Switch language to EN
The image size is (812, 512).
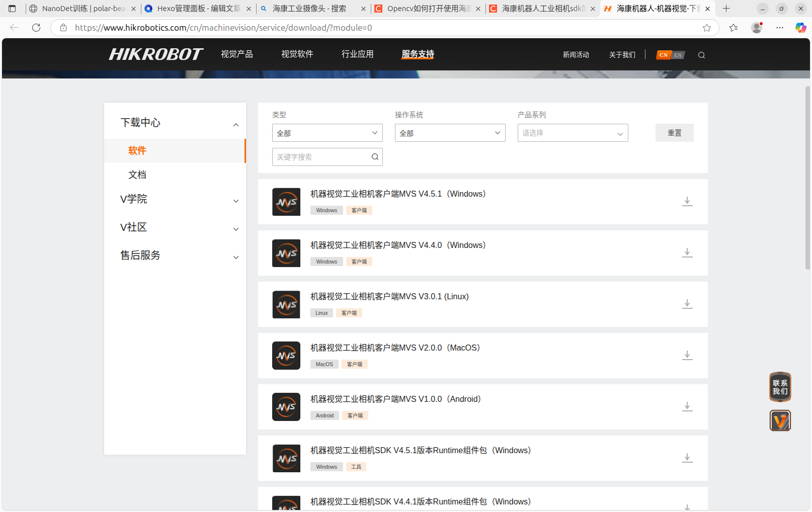pyautogui.click(x=678, y=55)
